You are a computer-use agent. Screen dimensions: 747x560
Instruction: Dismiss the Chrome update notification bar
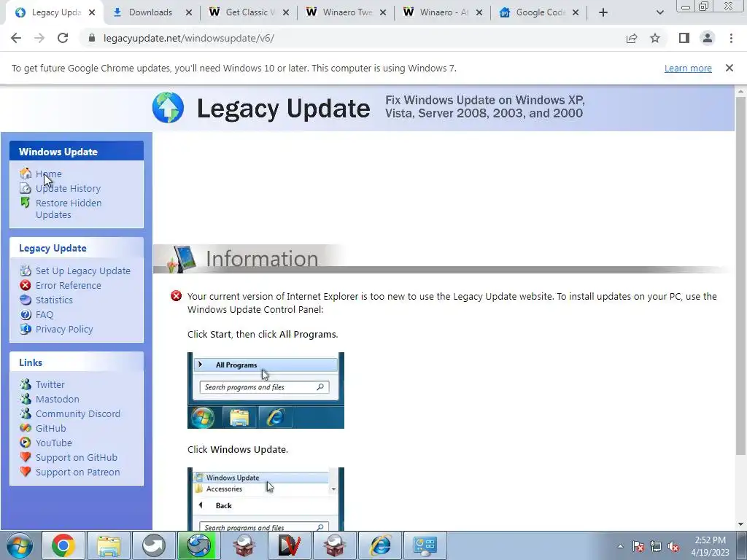[x=729, y=68]
